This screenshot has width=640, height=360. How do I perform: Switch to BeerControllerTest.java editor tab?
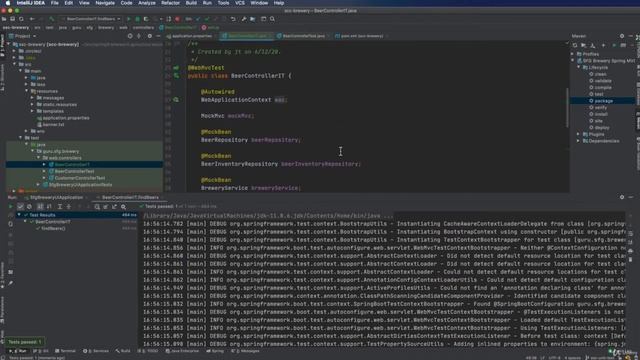tap(303, 36)
